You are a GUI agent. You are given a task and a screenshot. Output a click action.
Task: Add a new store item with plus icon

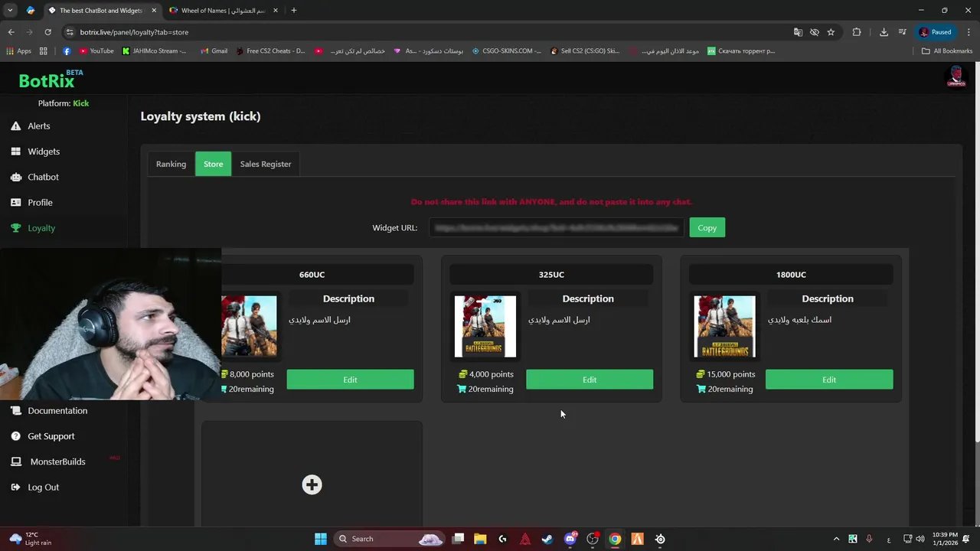click(312, 484)
